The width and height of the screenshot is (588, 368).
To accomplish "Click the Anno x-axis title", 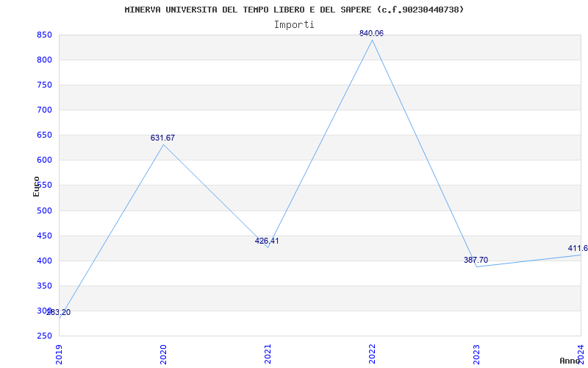I will pos(570,361).
